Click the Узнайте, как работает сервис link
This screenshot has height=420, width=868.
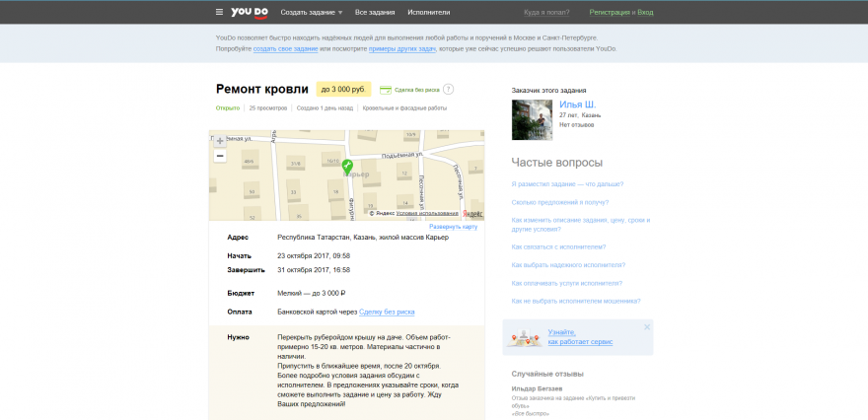(x=580, y=337)
